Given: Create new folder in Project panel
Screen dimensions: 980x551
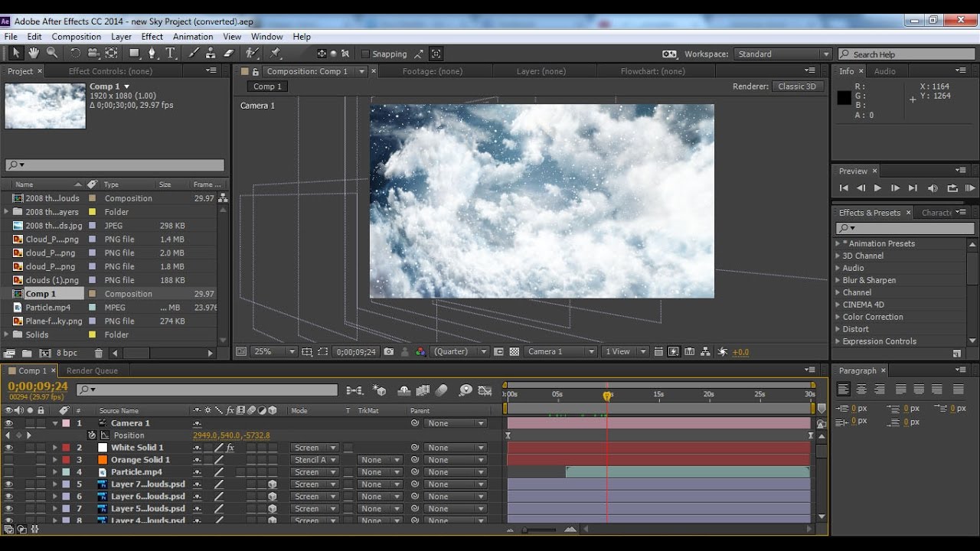Looking at the screenshot, I should [27, 353].
